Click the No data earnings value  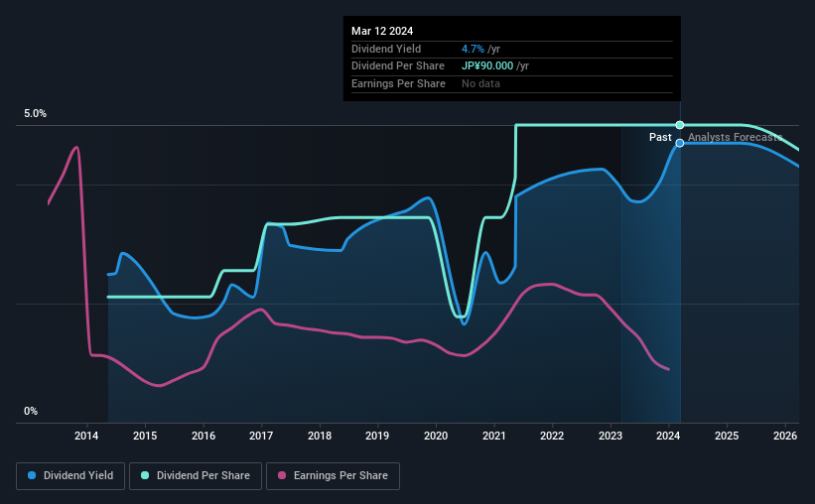(x=480, y=83)
